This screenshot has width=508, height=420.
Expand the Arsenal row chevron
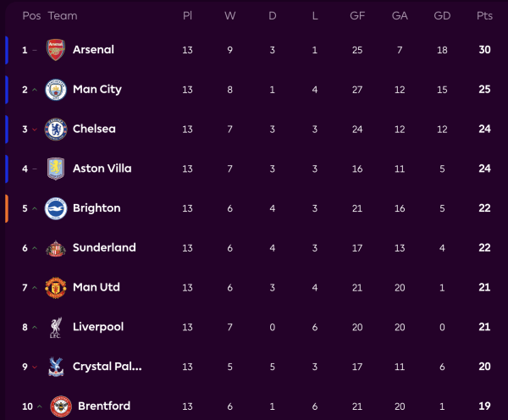pos(35,50)
